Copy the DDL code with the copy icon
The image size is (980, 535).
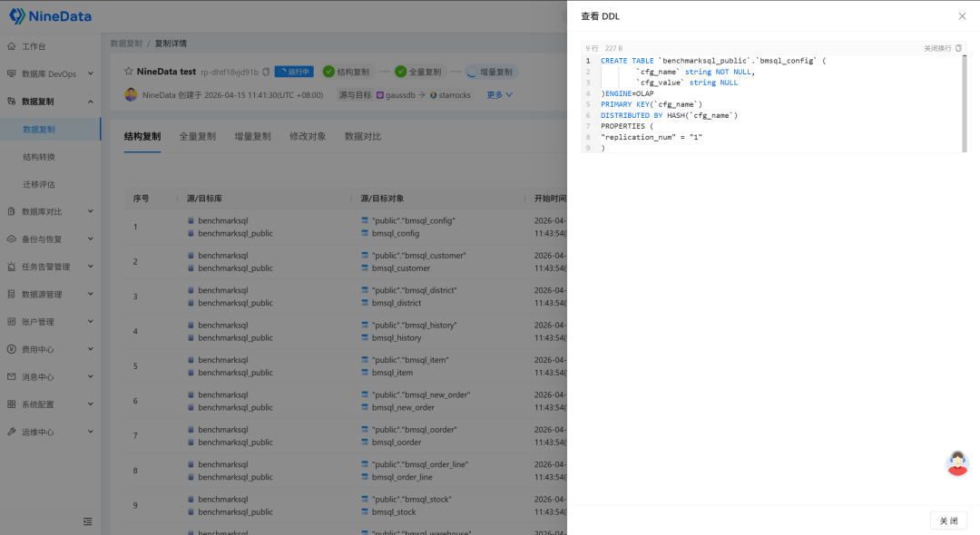(x=958, y=48)
